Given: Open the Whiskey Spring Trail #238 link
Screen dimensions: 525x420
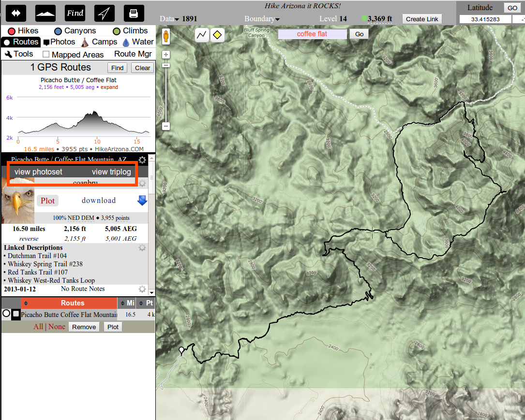Looking at the screenshot, I should 45,264.
